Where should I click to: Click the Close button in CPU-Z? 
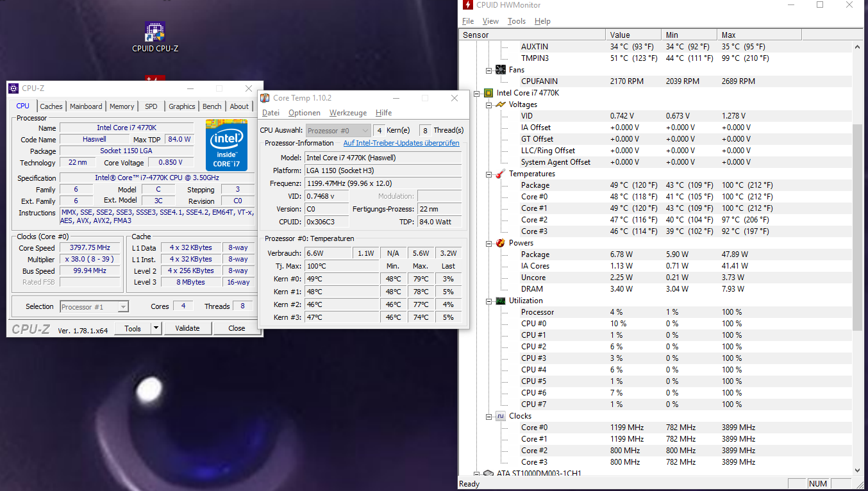(x=237, y=328)
